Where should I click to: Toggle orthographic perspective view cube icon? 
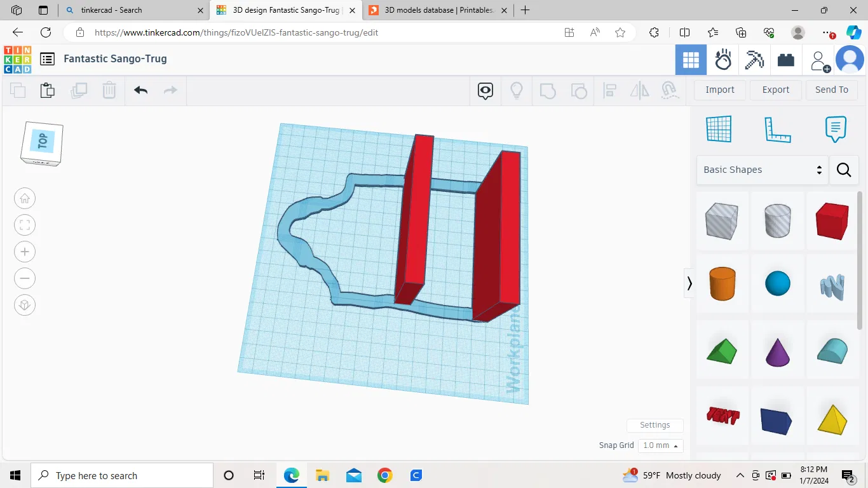25,305
